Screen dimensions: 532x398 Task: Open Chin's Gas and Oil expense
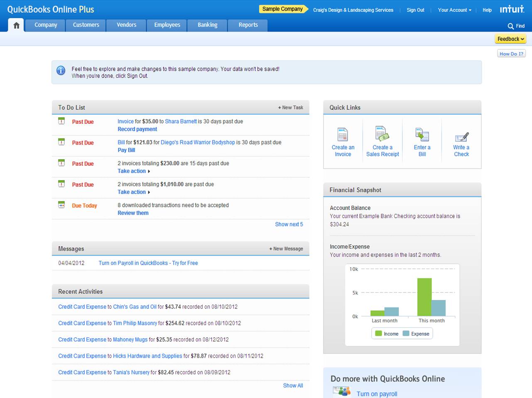click(135, 307)
